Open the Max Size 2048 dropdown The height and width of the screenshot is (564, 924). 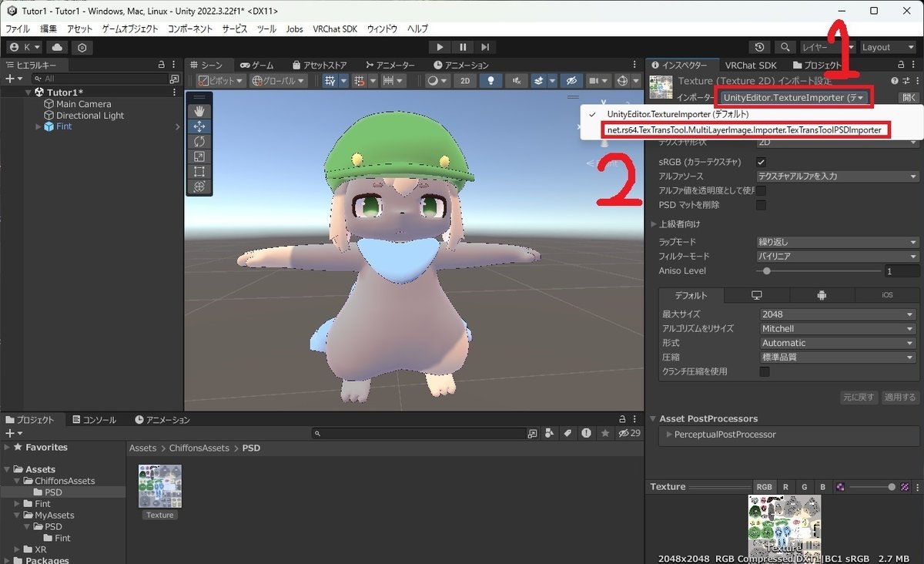point(839,314)
